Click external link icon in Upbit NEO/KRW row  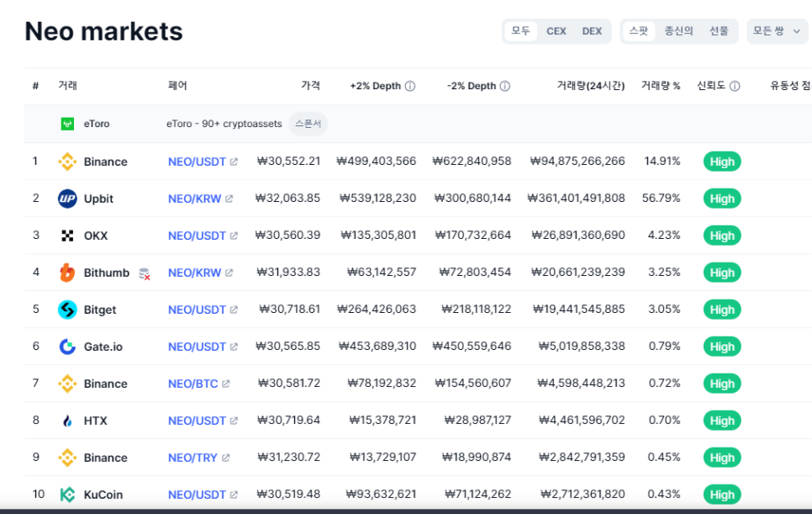229,199
